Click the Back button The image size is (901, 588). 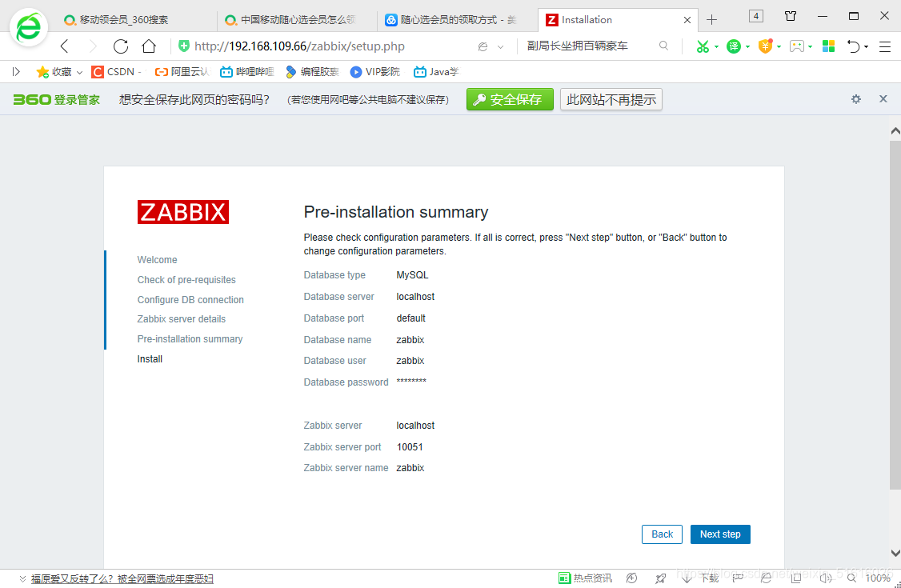pyautogui.click(x=662, y=534)
